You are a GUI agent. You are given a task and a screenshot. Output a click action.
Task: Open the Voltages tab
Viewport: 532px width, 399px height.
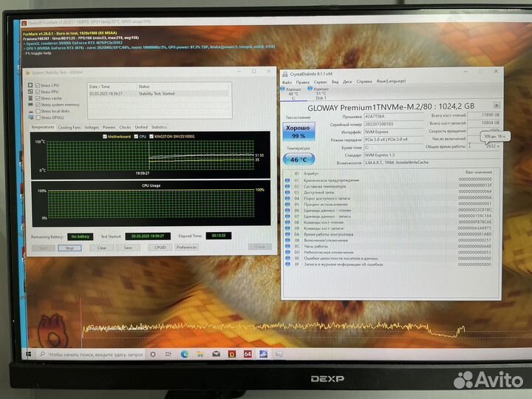coord(92,127)
